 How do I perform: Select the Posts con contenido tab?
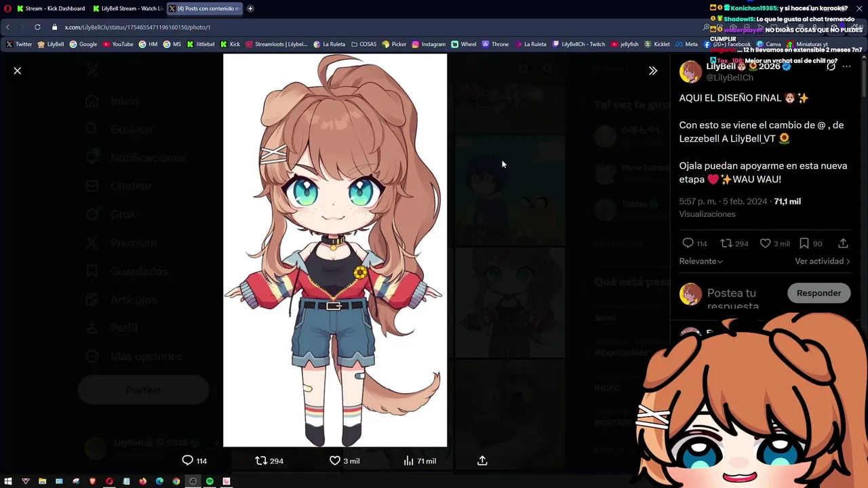pyautogui.click(x=205, y=8)
